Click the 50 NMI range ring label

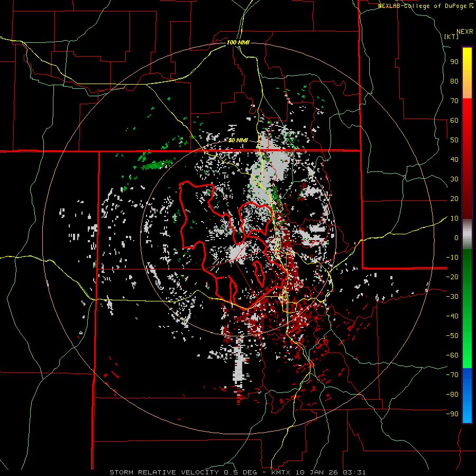238,140
